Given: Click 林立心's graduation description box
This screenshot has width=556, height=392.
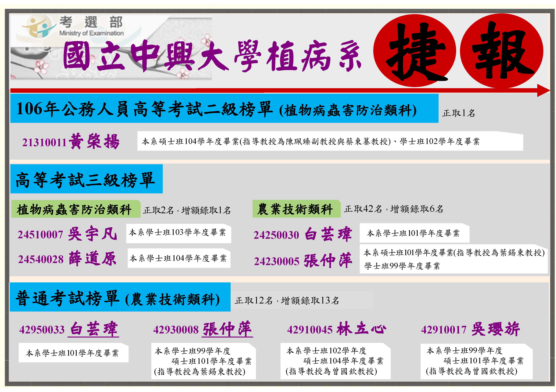Looking at the screenshot, I should [x=335, y=361].
